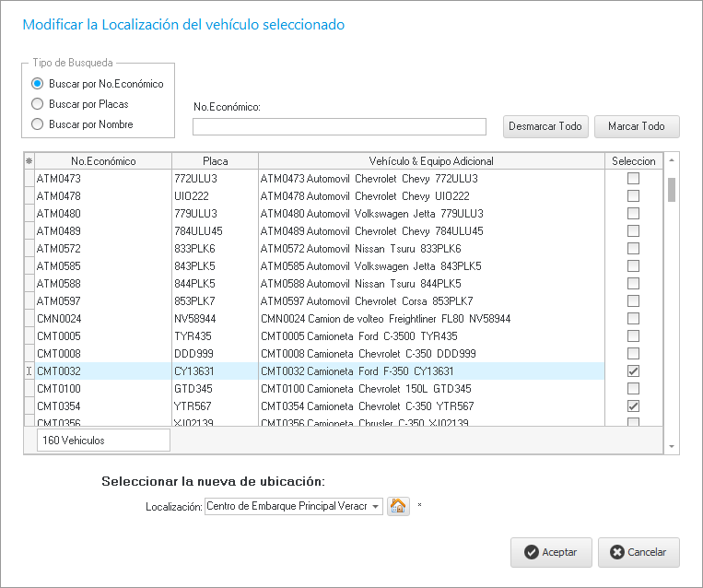Click the house icon next to Localización
Viewport: 703px width, 588px height.
pos(398,506)
